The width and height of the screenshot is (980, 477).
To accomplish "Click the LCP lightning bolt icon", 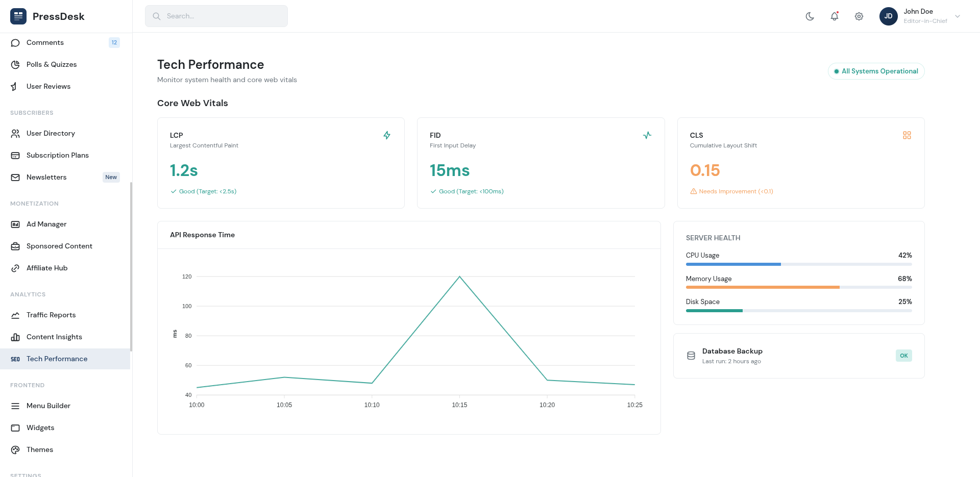I will (x=387, y=135).
